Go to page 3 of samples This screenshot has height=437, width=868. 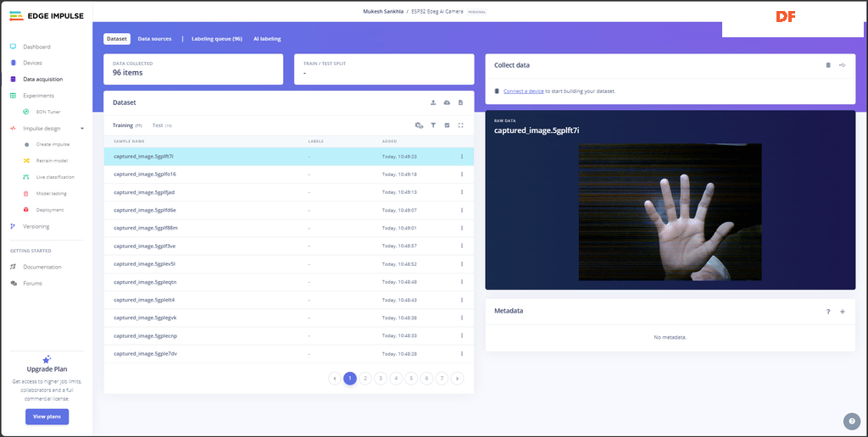[x=381, y=379]
